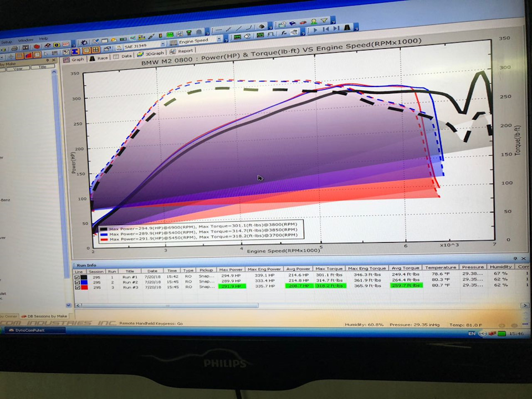Click the curved line style icon

tap(249, 28)
